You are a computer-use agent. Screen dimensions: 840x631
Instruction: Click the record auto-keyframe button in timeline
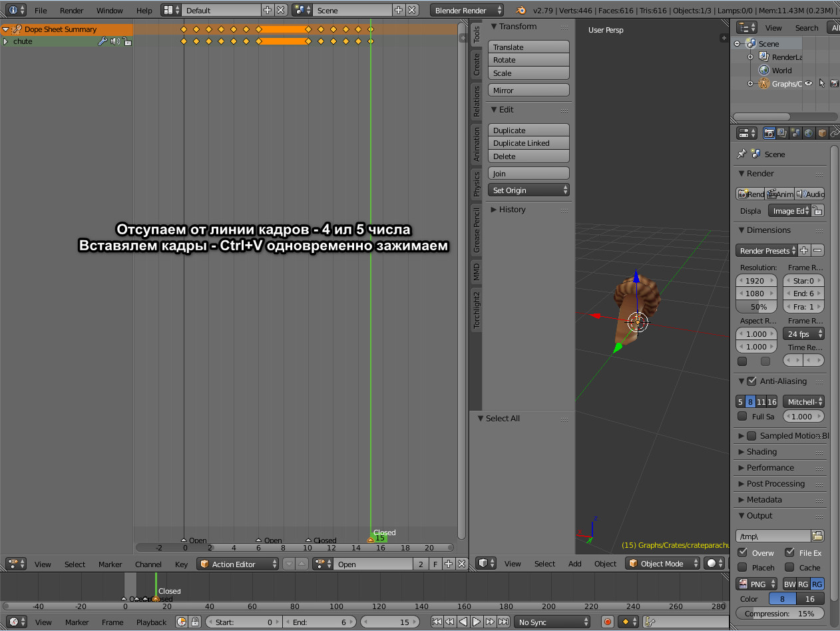(x=607, y=622)
